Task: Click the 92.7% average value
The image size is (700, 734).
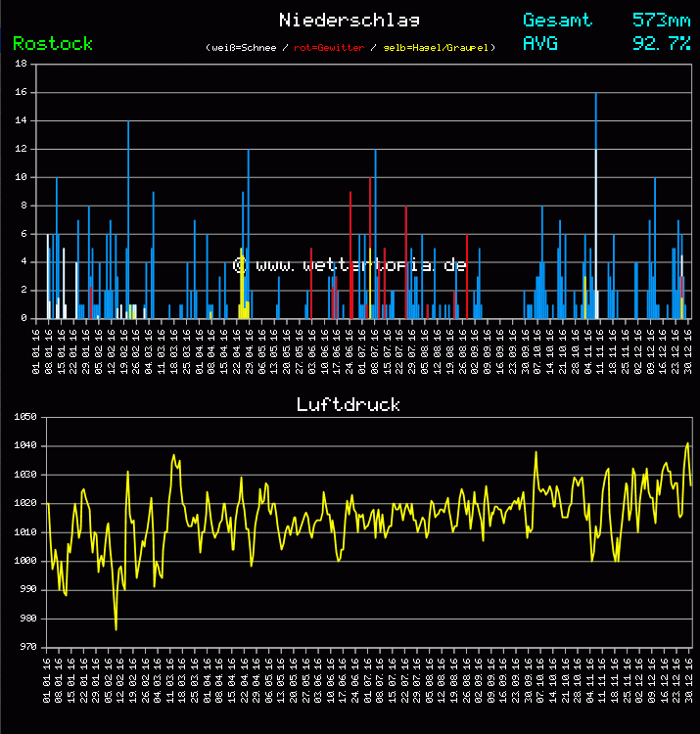Action: tap(661, 43)
